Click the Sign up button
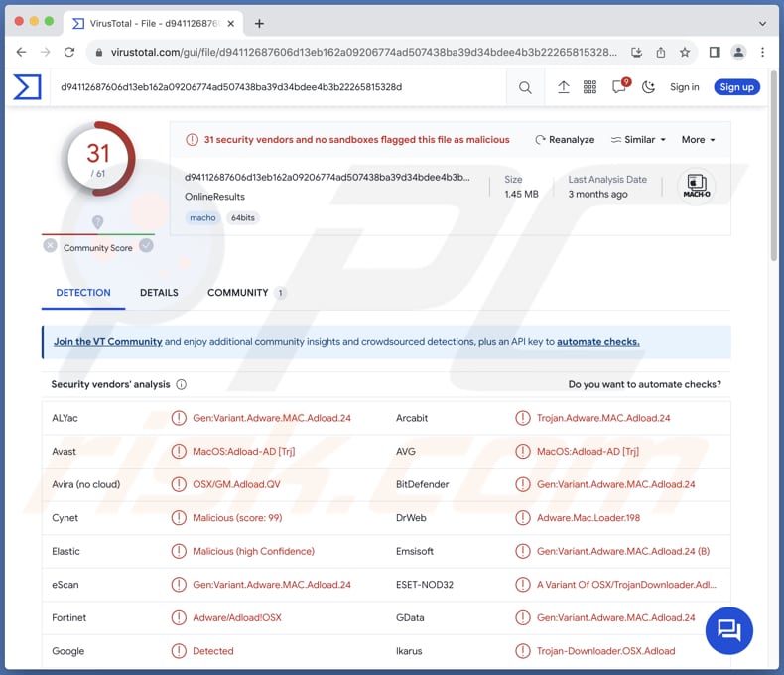 coord(736,87)
